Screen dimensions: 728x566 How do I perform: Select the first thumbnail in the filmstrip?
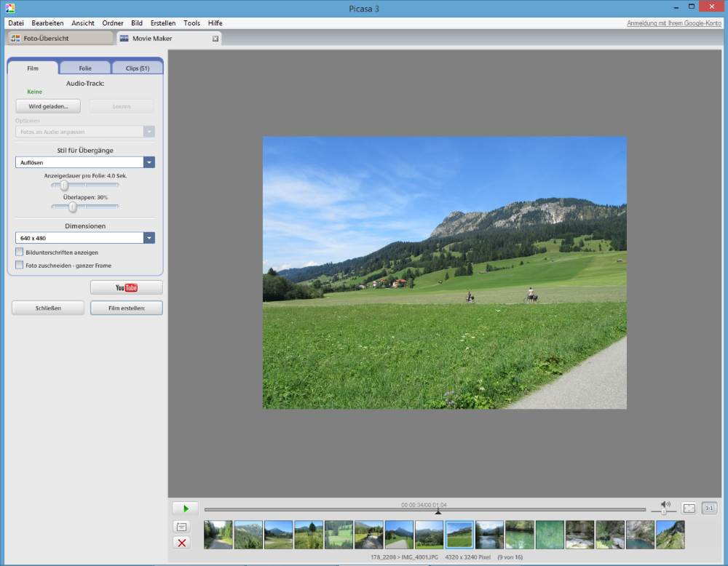(218, 535)
